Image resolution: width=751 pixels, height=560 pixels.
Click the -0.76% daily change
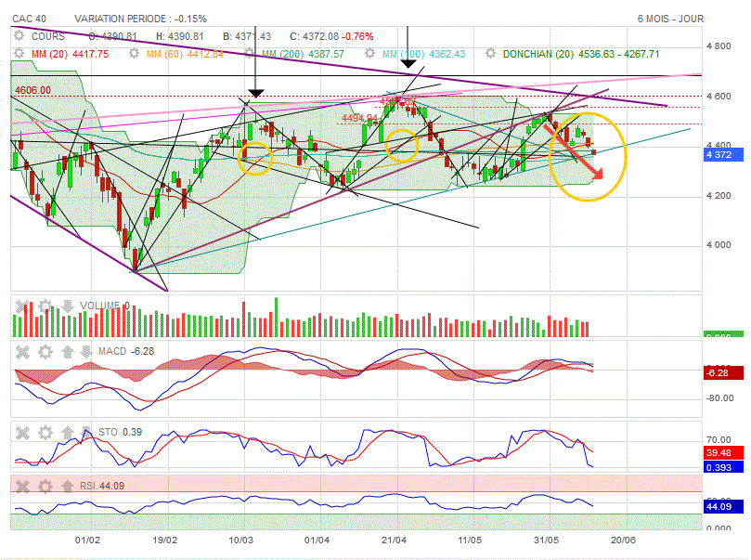click(357, 36)
